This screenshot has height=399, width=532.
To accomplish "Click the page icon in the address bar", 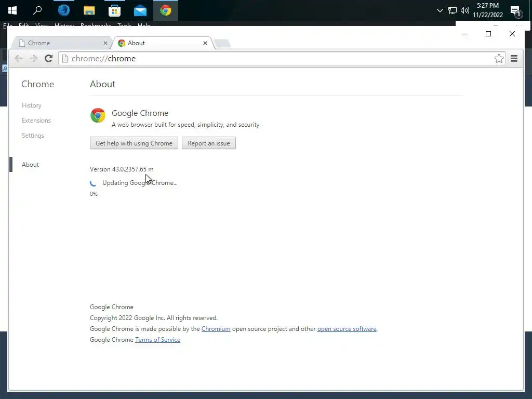I will click(x=65, y=58).
